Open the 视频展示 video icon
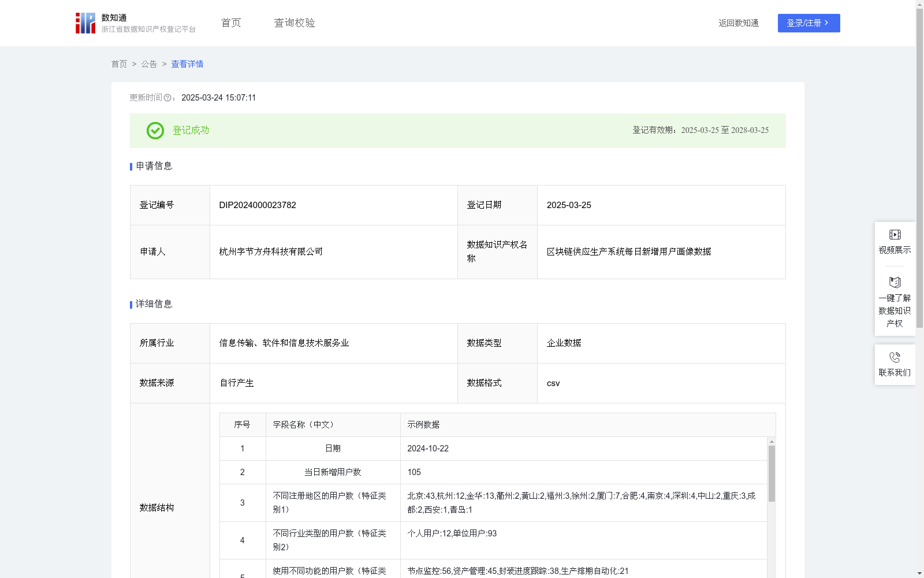924x578 pixels. [895, 235]
